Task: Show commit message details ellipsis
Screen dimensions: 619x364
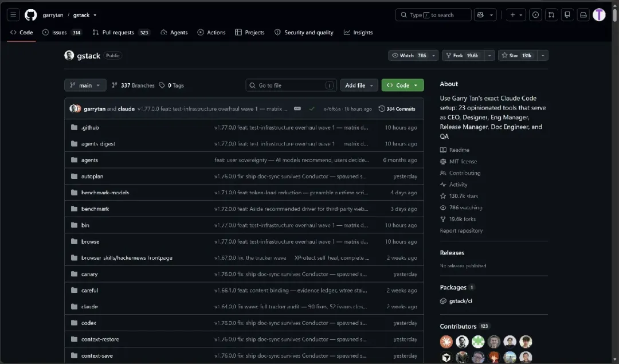Action: (x=297, y=108)
